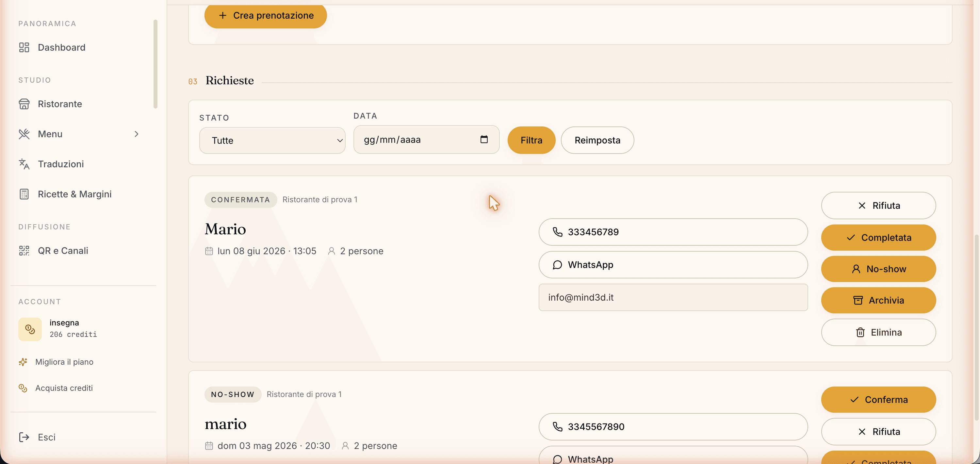Reset filters with Reimposta

[597, 140]
